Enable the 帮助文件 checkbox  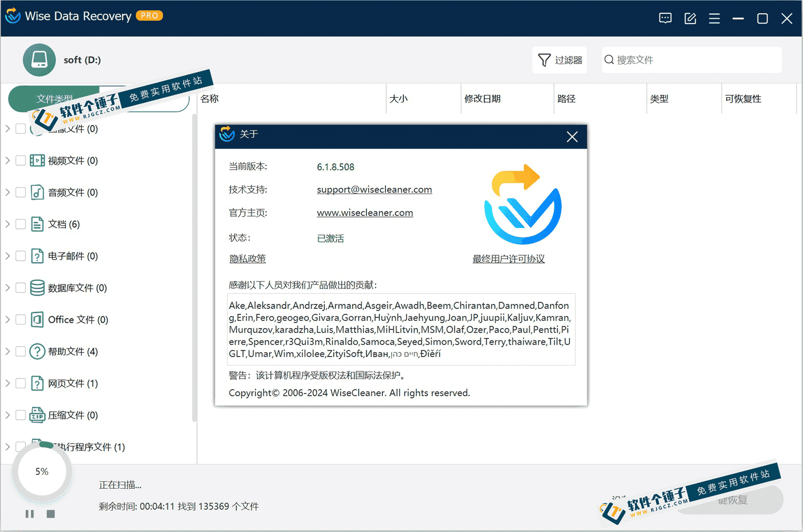20,351
